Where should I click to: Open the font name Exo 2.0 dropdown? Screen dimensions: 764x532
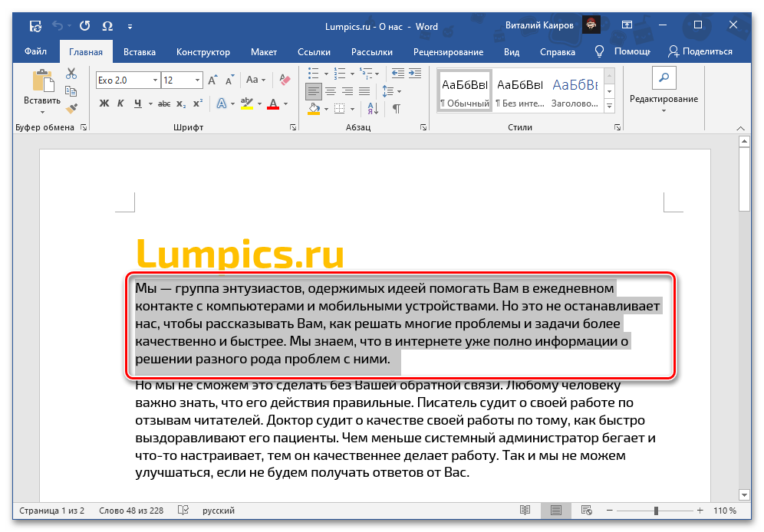click(156, 80)
